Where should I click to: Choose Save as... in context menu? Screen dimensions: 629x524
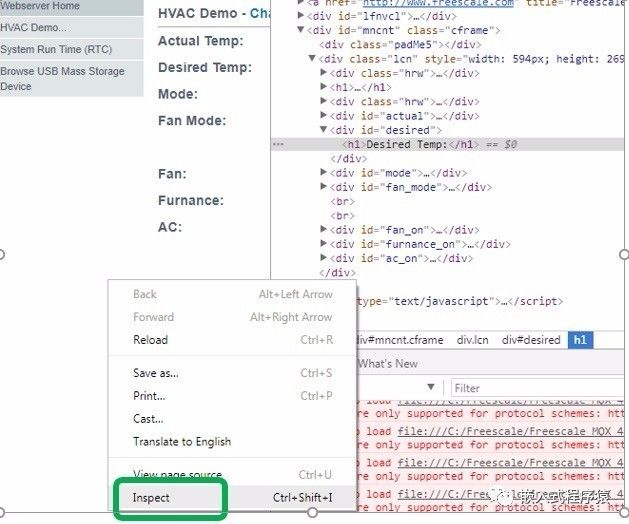click(x=233, y=373)
